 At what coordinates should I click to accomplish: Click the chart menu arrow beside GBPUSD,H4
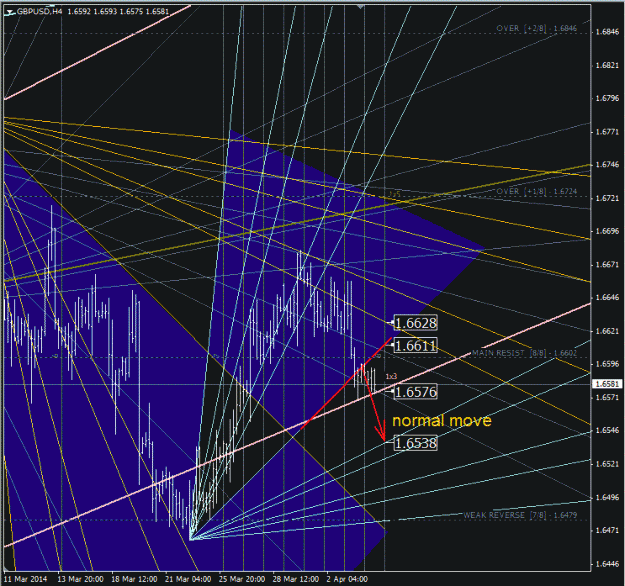[x=10, y=12]
